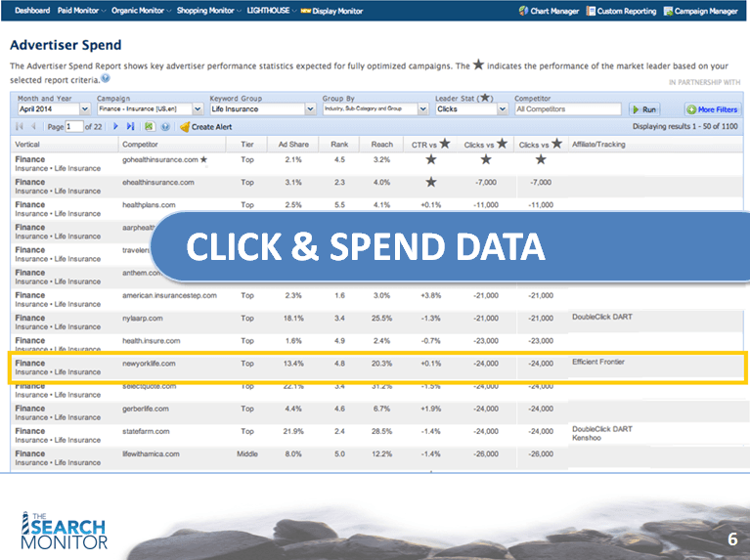The height and width of the screenshot is (560, 750).
Task: Go to next page of results
Action: pos(116,127)
